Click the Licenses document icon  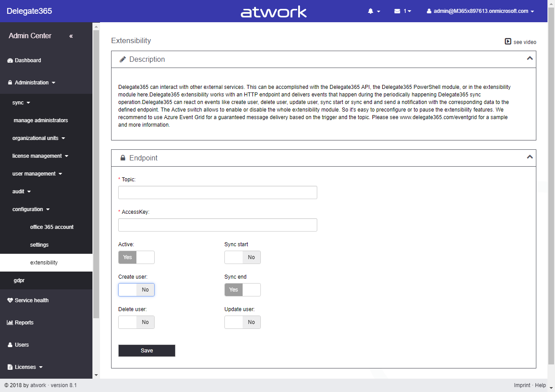10,367
